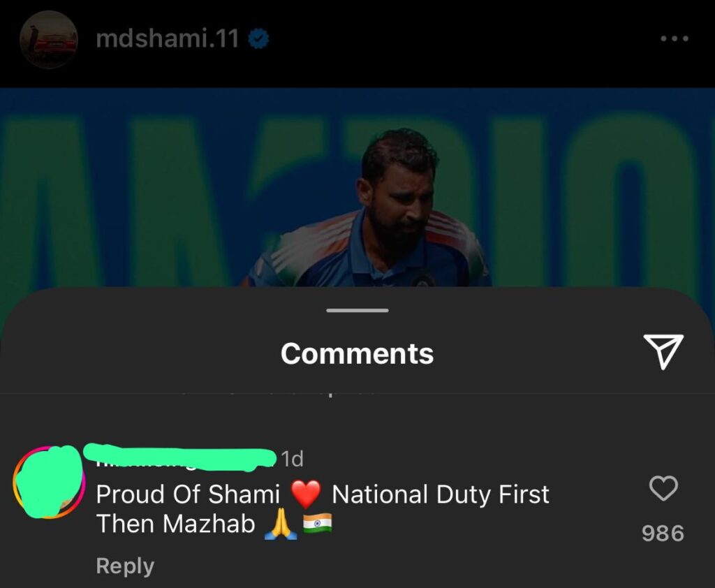Click the "Then Mazhab" text line

175,524
